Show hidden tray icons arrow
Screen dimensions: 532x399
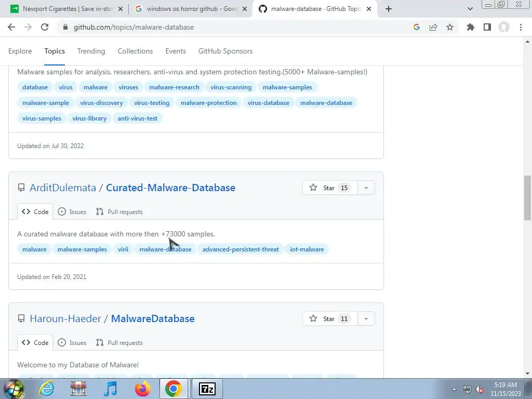pos(454,390)
